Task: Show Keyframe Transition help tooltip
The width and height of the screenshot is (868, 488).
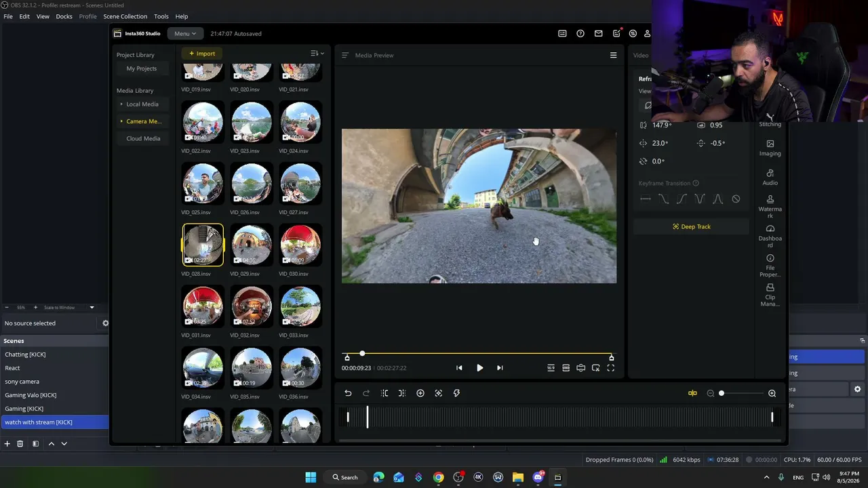Action: point(696,183)
